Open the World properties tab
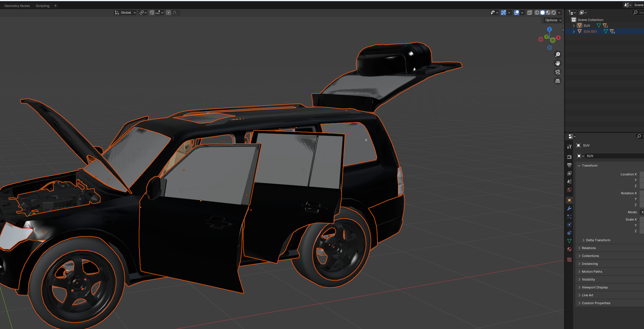This screenshot has height=329, width=644. pyautogui.click(x=569, y=190)
